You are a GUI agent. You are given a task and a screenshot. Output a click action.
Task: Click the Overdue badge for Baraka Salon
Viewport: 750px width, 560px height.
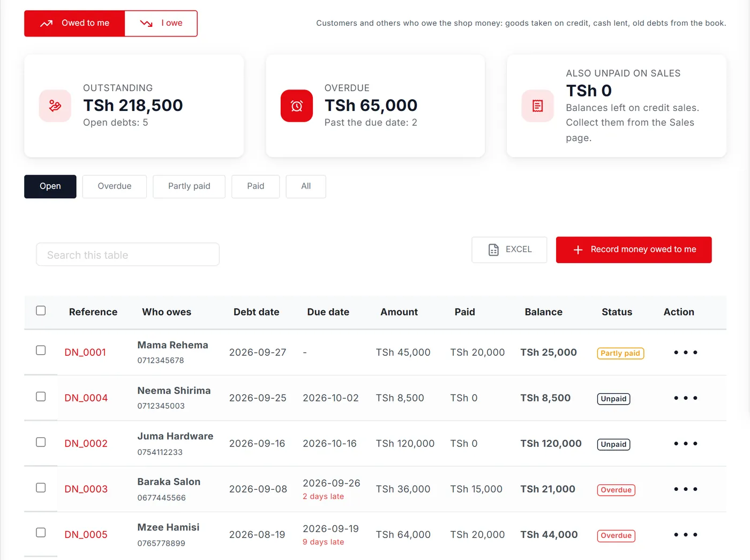coord(616,490)
